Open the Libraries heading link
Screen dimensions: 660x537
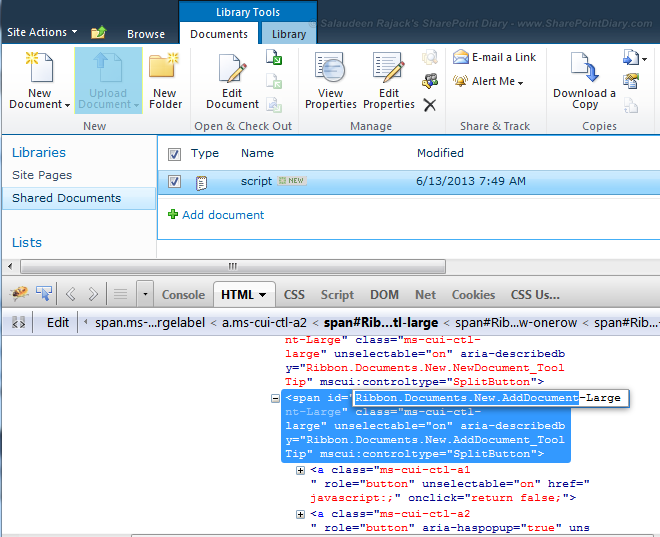click(39, 152)
